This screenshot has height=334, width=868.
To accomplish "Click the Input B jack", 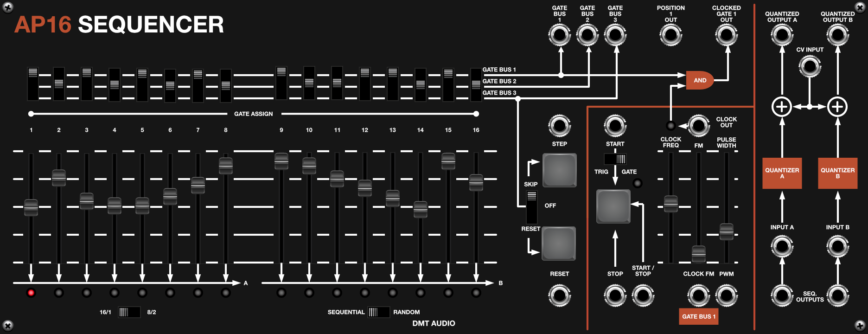I will 838,246.
